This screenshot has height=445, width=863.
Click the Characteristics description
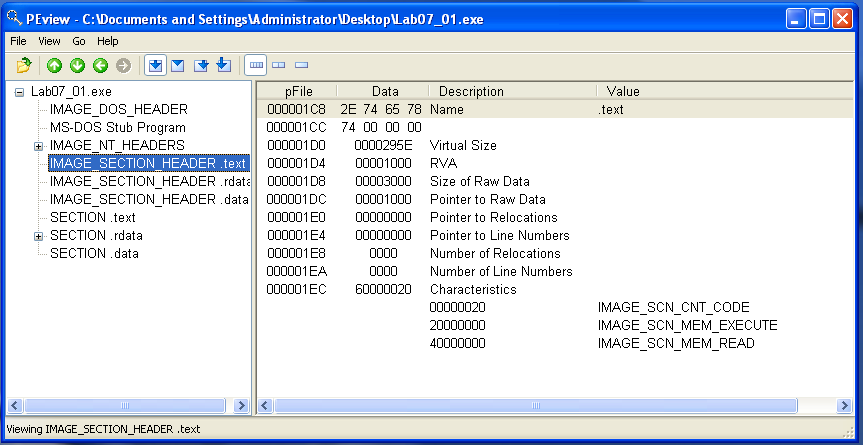[473, 289]
